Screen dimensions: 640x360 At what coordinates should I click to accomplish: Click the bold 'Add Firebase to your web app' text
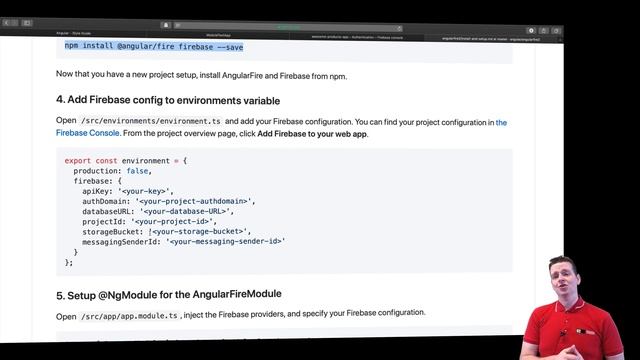312,134
